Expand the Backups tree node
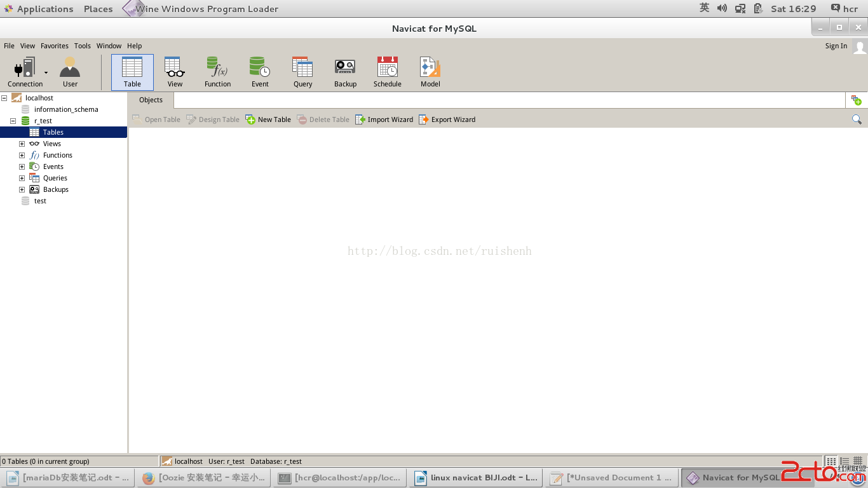This screenshot has height=488, width=868. coord(22,189)
